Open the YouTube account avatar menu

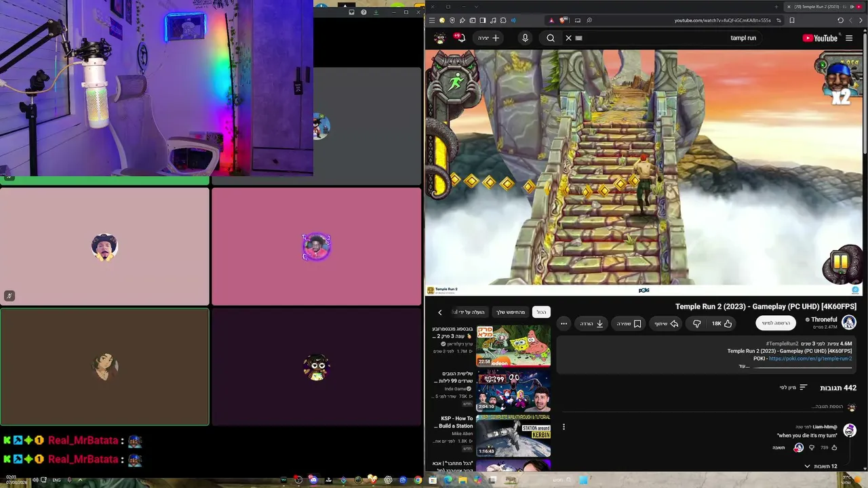point(440,38)
